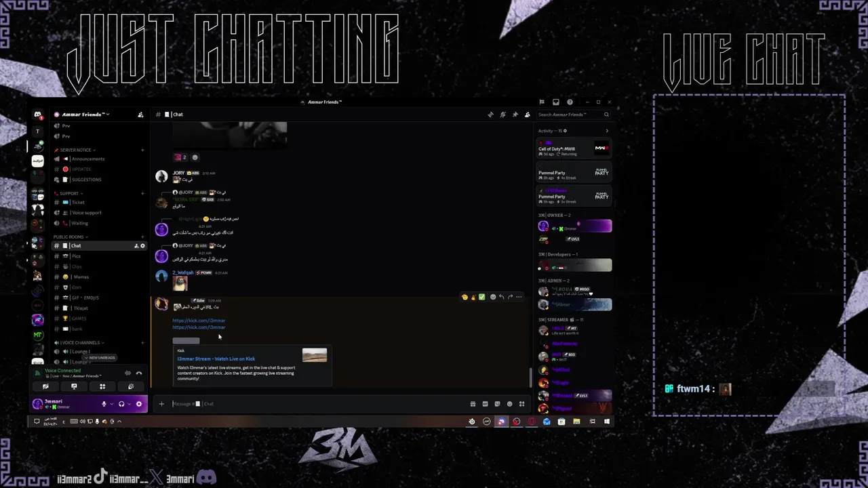Image resolution: width=868 pixels, height=488 pixels.
Task: Open the emoji picker in message box
Action: click(x=509, y=404)
